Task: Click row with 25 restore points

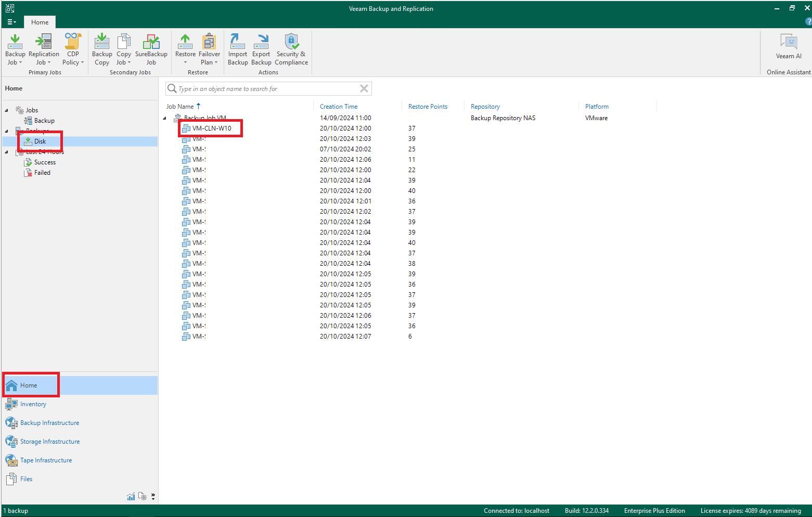Action: pyautogui.click(x=411, y=149)
